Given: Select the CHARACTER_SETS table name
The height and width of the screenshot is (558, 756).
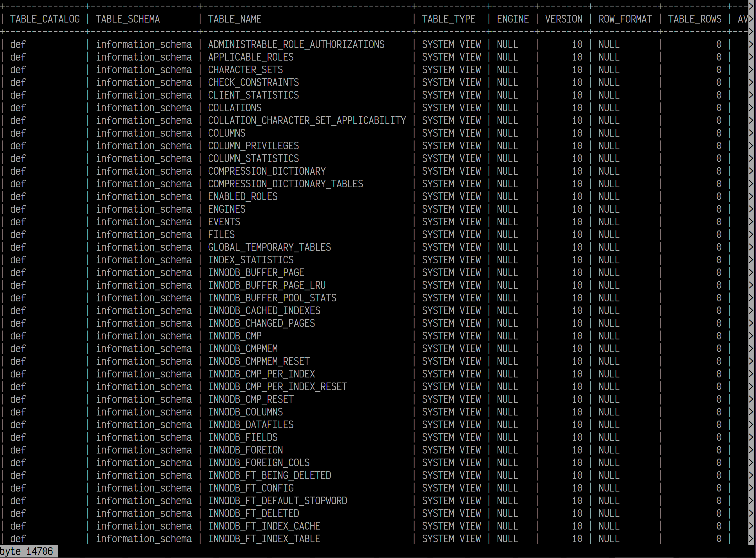Looking at the screenshot, I should pyautogui.click(x=246, y=70).
